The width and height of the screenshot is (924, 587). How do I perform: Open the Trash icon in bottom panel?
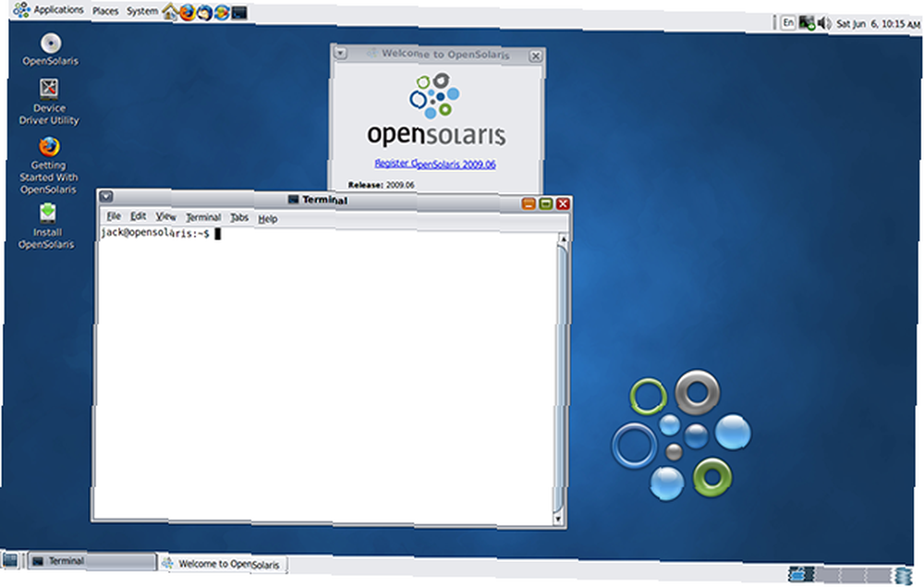pyautogui.click(x=904, y=576)
